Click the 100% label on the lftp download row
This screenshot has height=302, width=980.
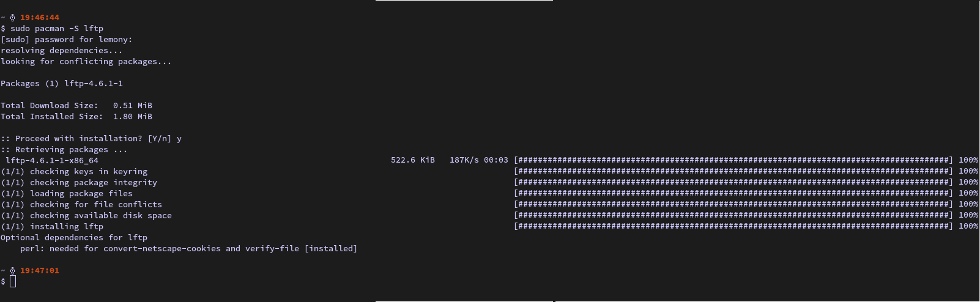tap(968, 160)
